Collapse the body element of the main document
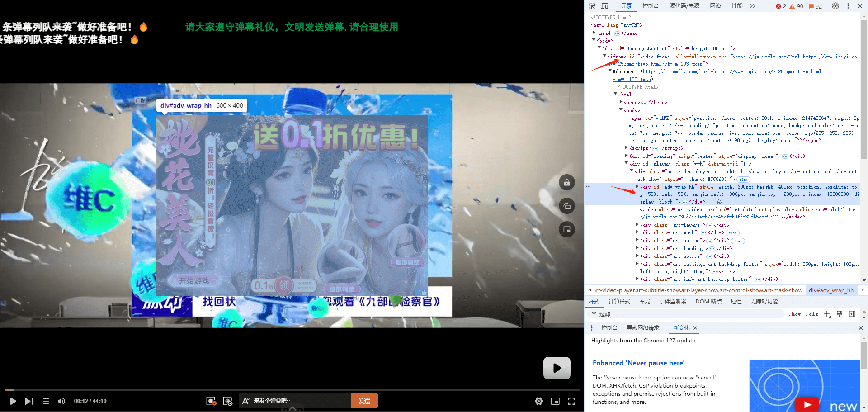868x412 pixels. pos(594,40)
